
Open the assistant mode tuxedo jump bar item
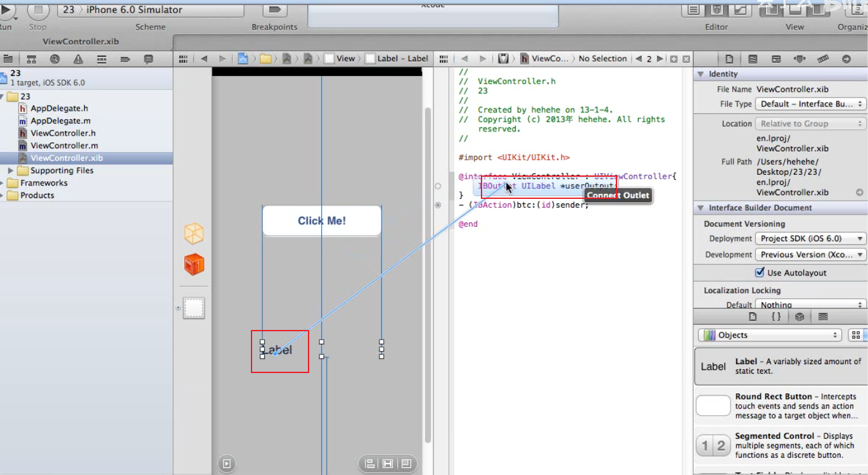[504, 58]
